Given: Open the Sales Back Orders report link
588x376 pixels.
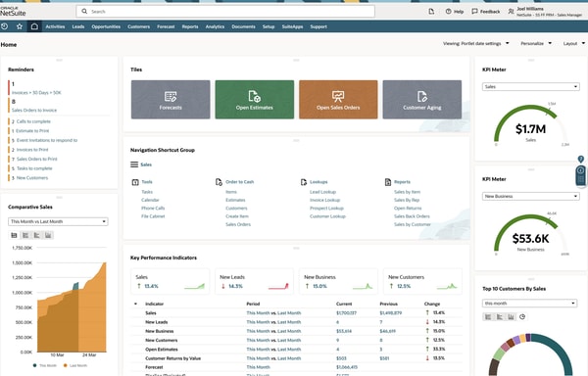Looking at the screenshot, I should point(412,216).
